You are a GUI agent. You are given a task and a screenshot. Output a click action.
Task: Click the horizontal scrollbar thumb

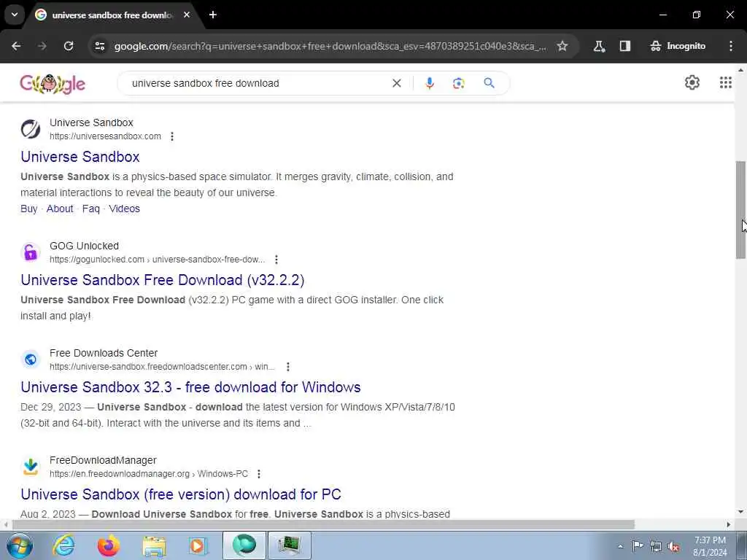(x=323, y=525)
